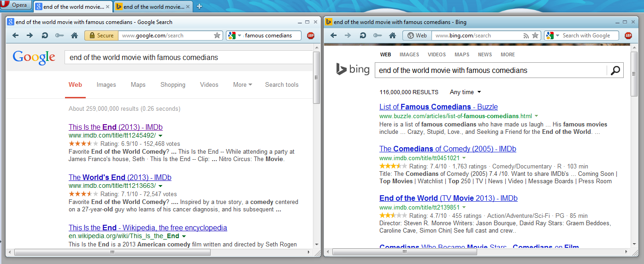This screenshot has height=264, width=644.
Task: Open This Is the End IMDb result
Action: tap(115, 127)
